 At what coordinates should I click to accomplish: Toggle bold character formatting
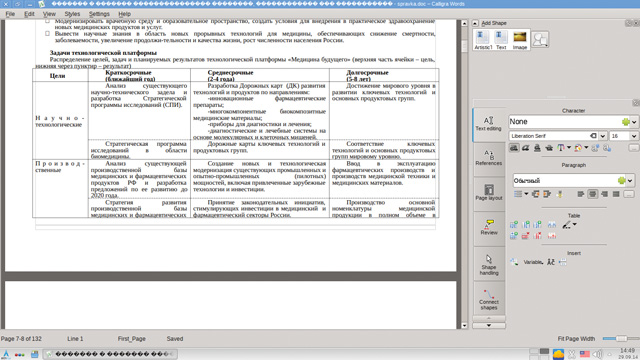(x=514, y=148)
